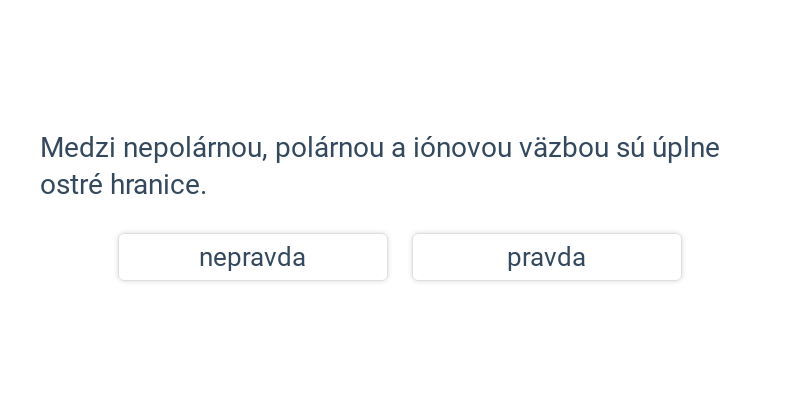
Task: Choose nepravda for the bond boundaries statement
Action: (x=253, y=257)
